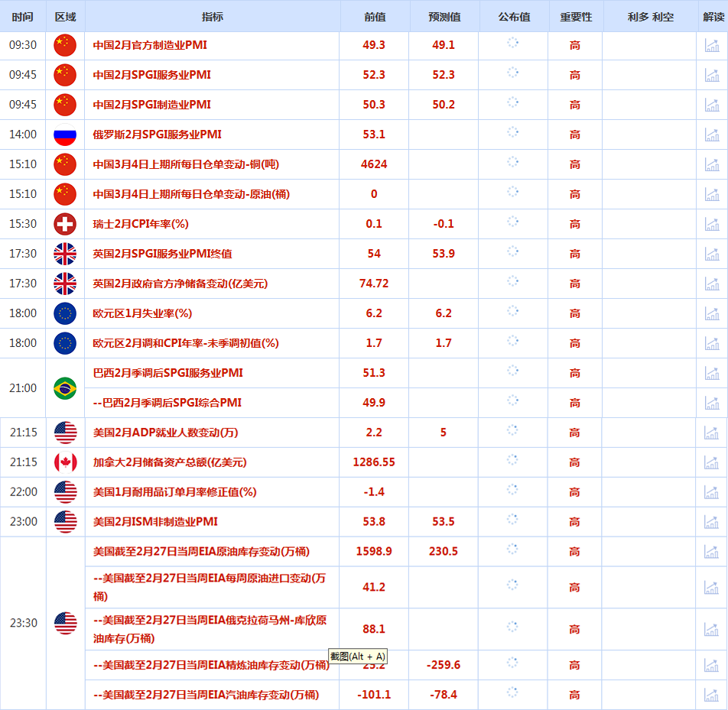Open chart icon for 中国2月官方制造业PMI

pyautogui.click(x=712, y=46)
